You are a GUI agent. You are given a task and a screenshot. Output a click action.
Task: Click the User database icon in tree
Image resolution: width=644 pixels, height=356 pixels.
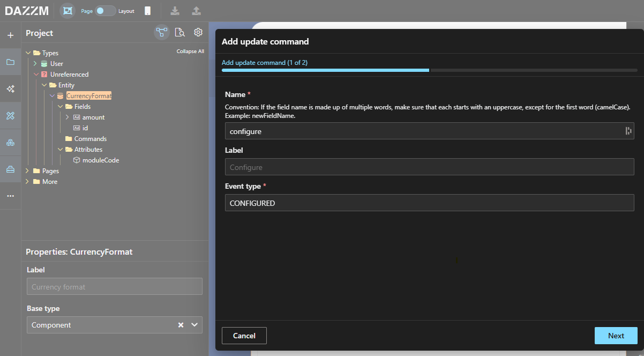(x=44, y=64)
